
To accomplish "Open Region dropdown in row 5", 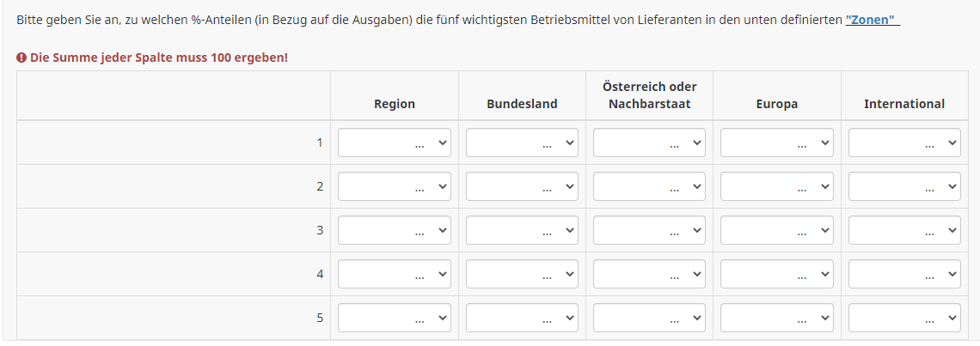I will pos(395,319).
